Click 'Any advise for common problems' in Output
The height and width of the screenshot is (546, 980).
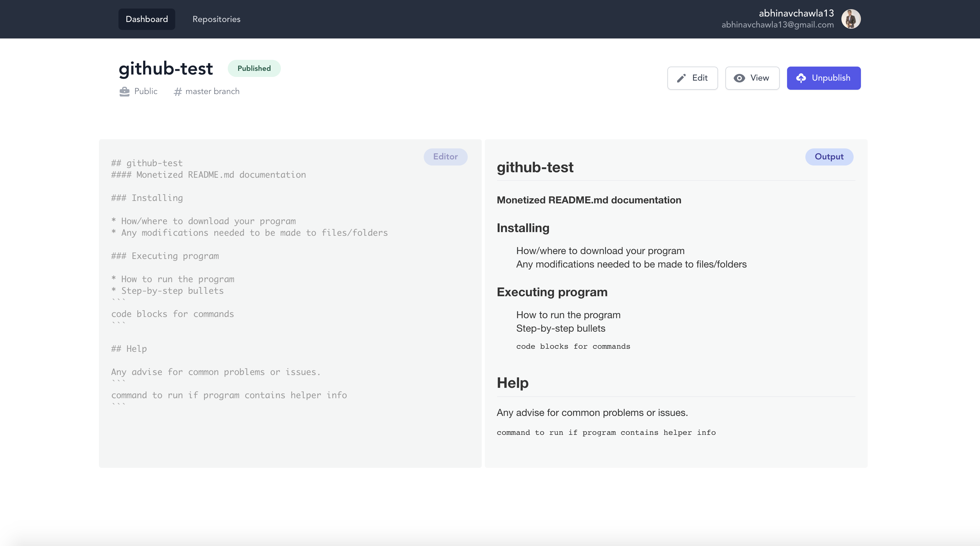592,413
